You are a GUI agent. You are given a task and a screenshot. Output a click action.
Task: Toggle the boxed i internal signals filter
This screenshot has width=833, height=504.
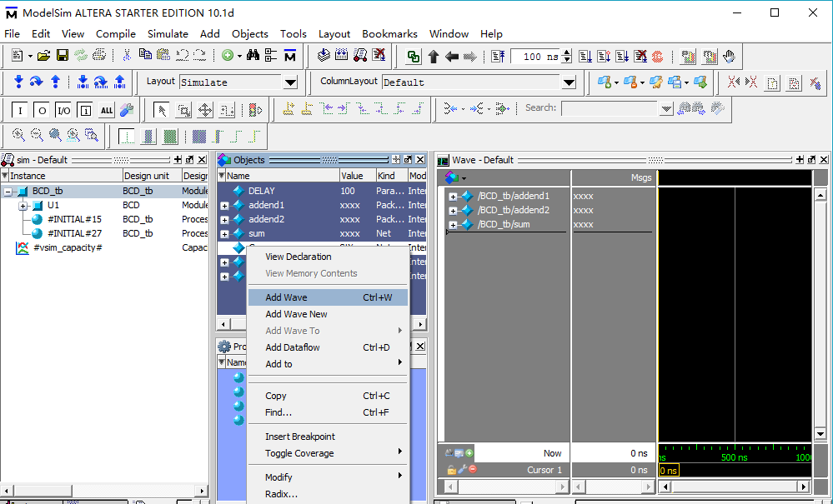point(85,110)
